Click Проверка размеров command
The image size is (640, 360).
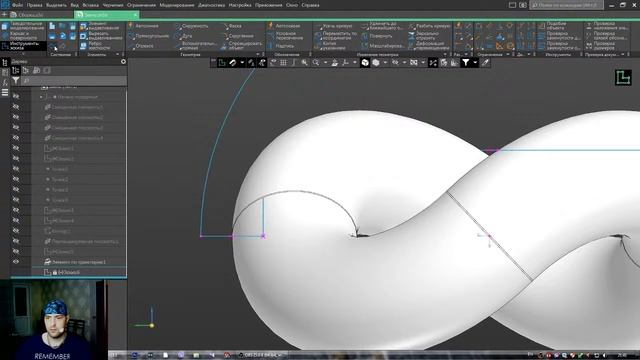click(601, 46)
